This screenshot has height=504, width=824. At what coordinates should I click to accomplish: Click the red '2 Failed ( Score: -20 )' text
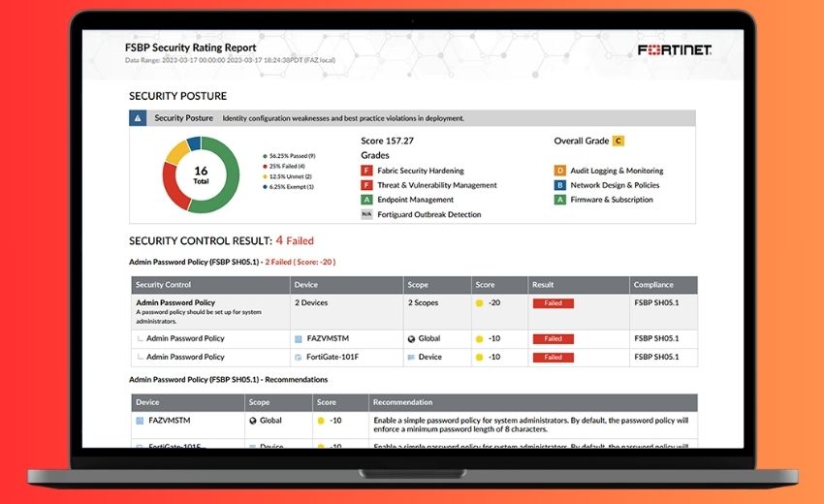[301, 262]
